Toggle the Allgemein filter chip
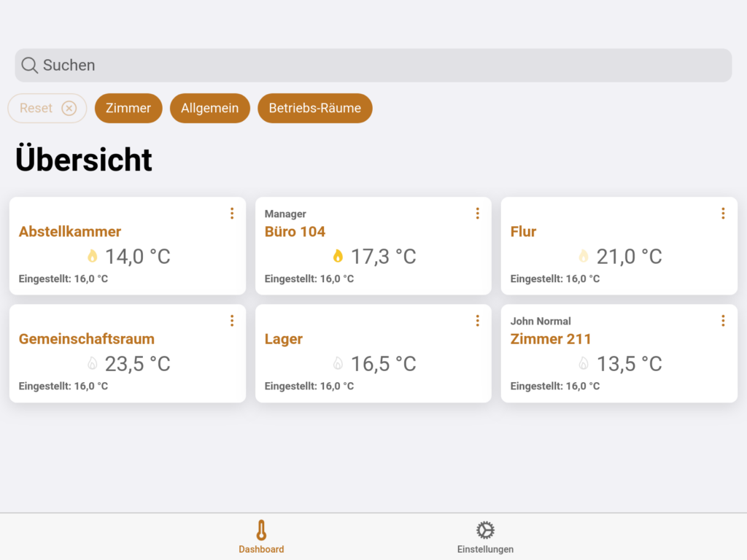This screenshot has height=560, width=747. click(210, 108)
